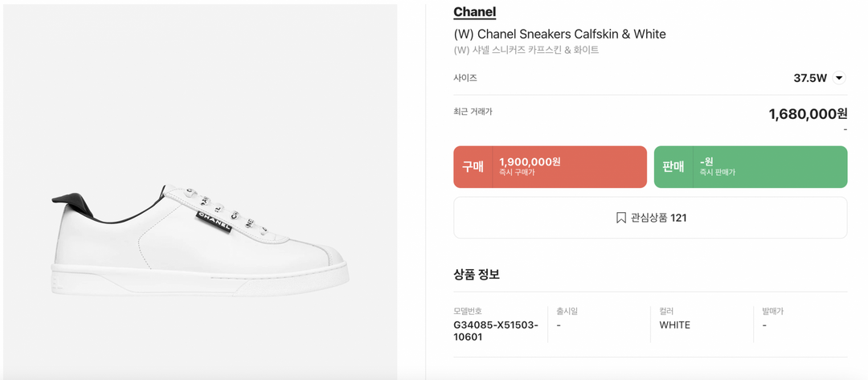
Task: Click the 1,680,000원 recent trade price
Action: [x=808, y=114]
